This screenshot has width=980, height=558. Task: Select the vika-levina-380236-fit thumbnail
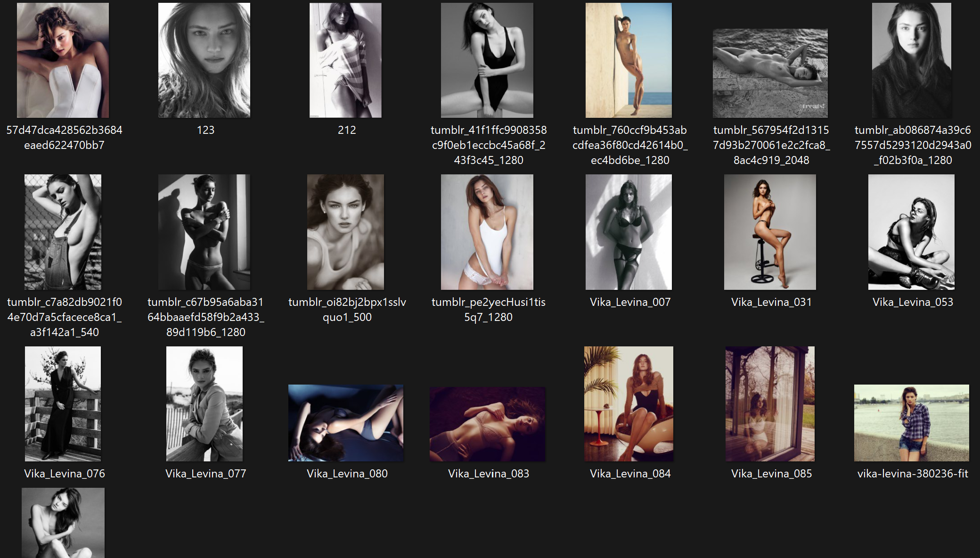pos(912,423)
